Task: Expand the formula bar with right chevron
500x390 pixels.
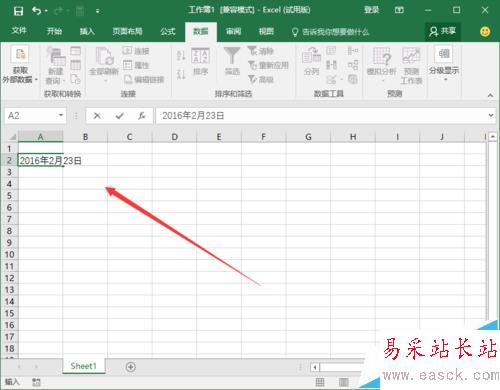Action: 491,115
